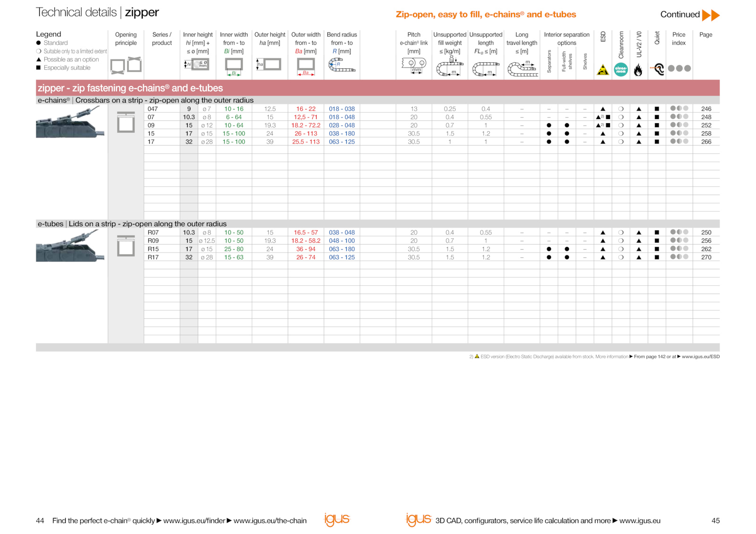Click the orange igus logo on right footer
The image size is (756, 534).
click(419, 520)
